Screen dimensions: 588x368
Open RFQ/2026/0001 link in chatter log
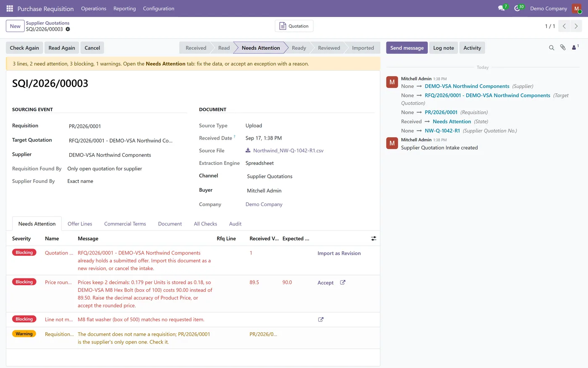click(487, 95)
